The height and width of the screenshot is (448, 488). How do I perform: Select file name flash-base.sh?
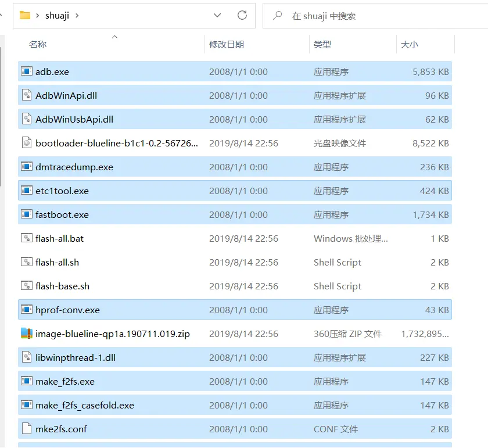point(63,286)
